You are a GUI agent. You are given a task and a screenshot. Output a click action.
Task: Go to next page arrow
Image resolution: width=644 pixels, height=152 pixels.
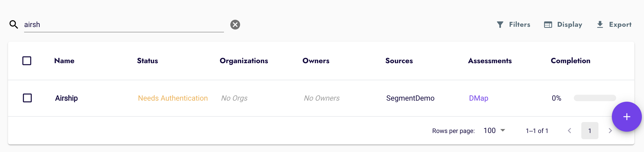click(x=610, y=131)
